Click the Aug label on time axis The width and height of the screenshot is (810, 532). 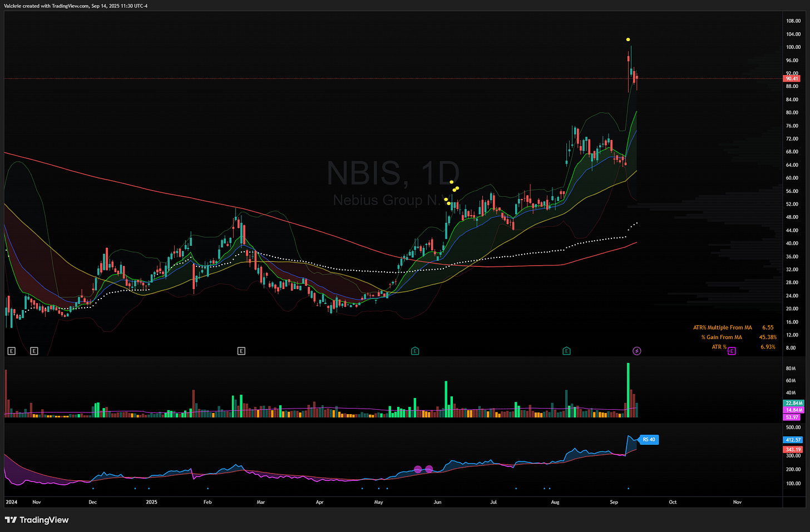click(555, 502)
